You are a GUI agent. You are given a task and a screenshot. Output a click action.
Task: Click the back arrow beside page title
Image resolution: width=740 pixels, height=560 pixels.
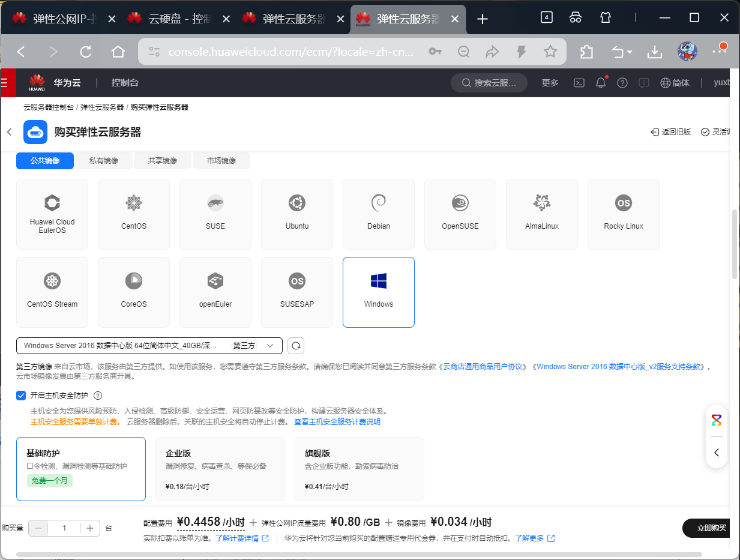point(9,132)
